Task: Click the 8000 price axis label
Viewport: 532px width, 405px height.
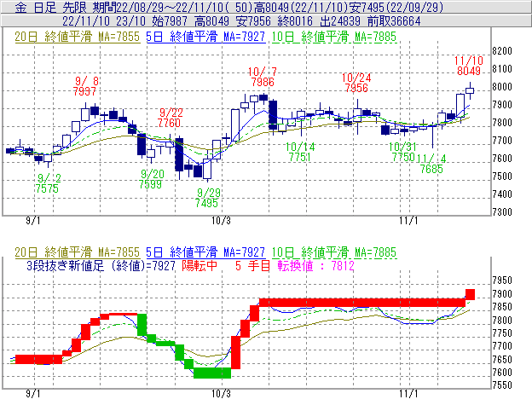Action: [502, 87]
